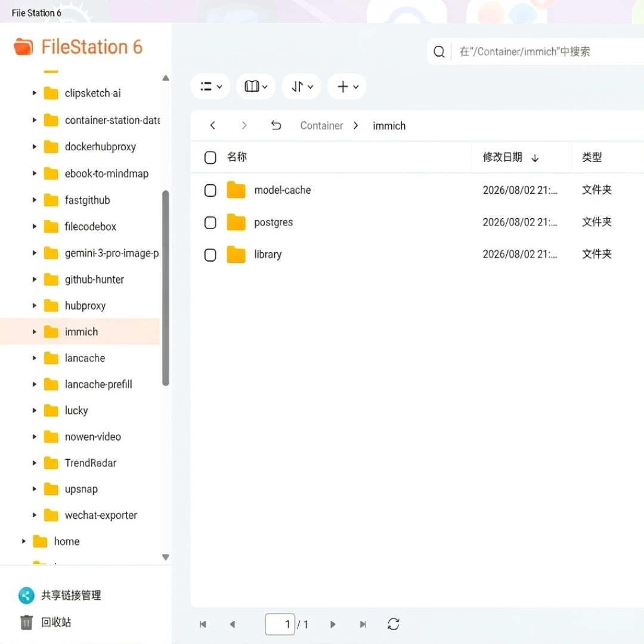This screenshot has height=644, width=644.
Task: Go to the previous page
Action: [x=233, y=624]
